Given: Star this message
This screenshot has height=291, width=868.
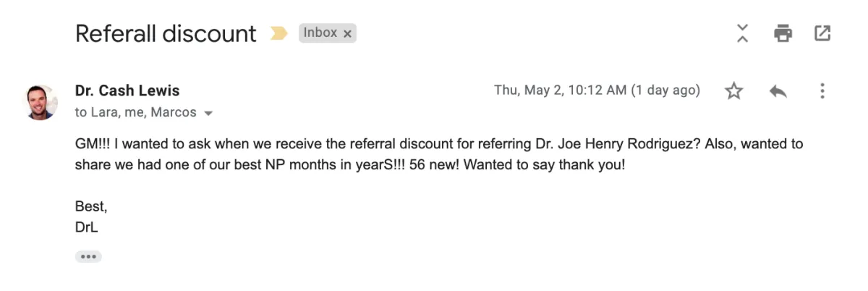Looking at the screenshot, I should 734,91.
